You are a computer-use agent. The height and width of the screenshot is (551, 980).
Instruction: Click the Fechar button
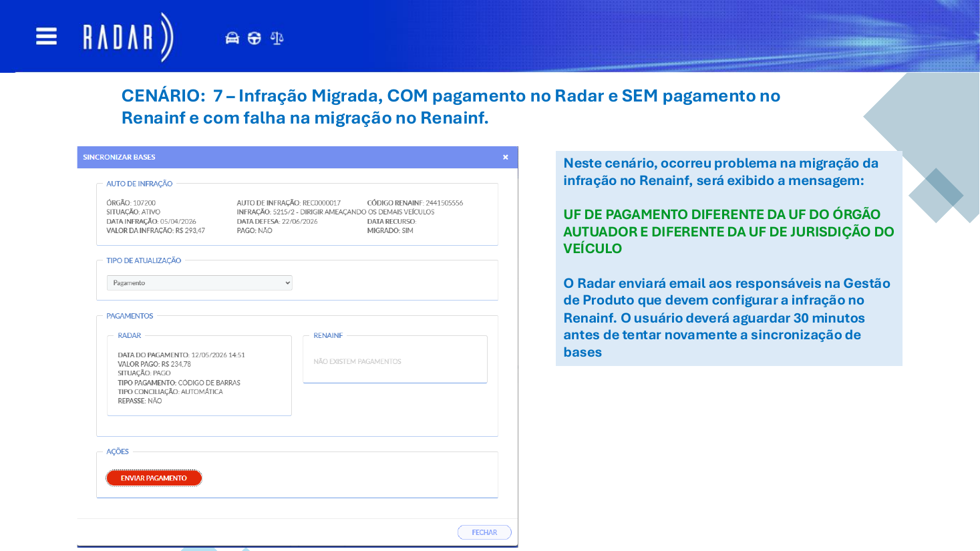[484, 532]
